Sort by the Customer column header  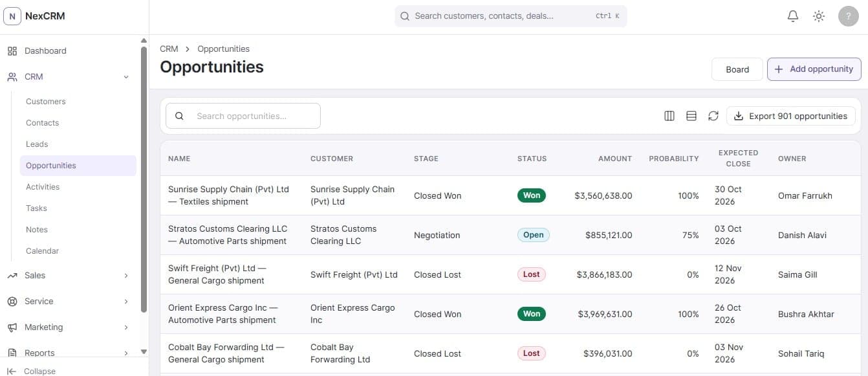point(332,159)
